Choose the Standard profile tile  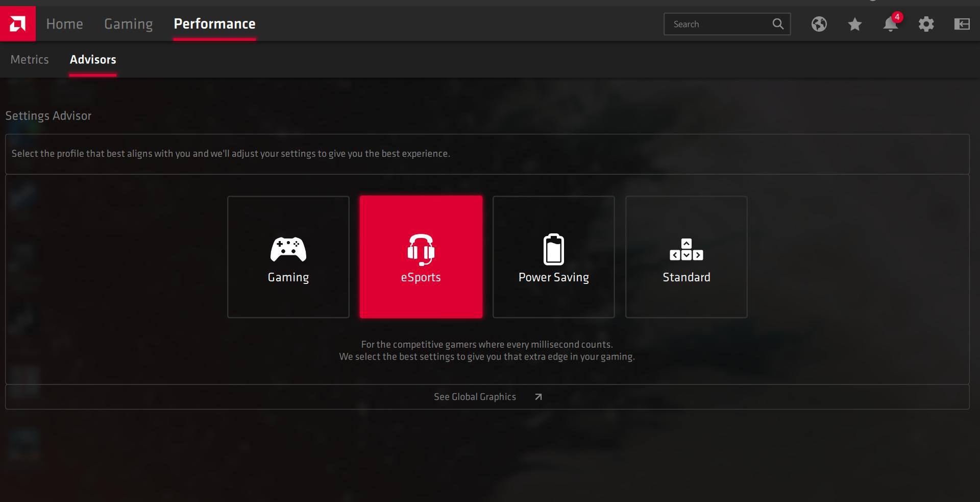[x=686, y=257]
